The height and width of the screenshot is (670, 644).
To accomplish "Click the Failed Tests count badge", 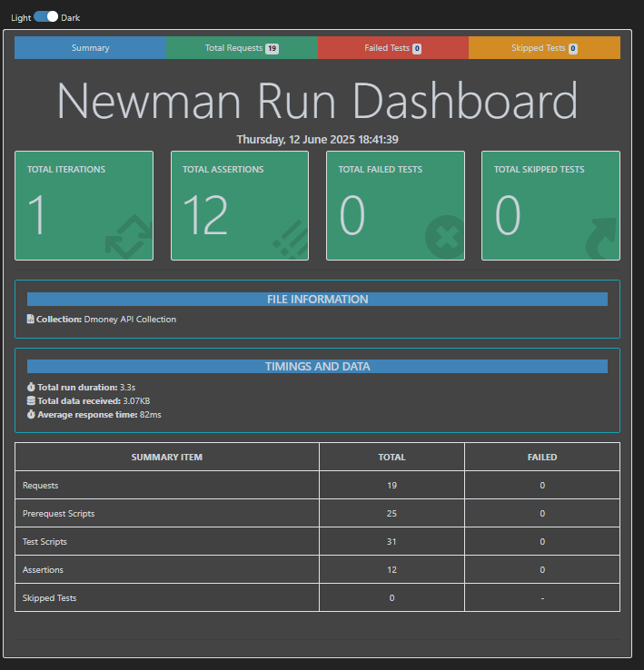I will click(x=417, y=48).
